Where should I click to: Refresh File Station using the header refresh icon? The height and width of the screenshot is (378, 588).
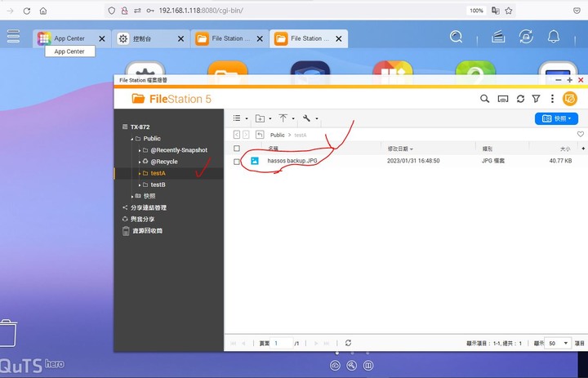520,99
